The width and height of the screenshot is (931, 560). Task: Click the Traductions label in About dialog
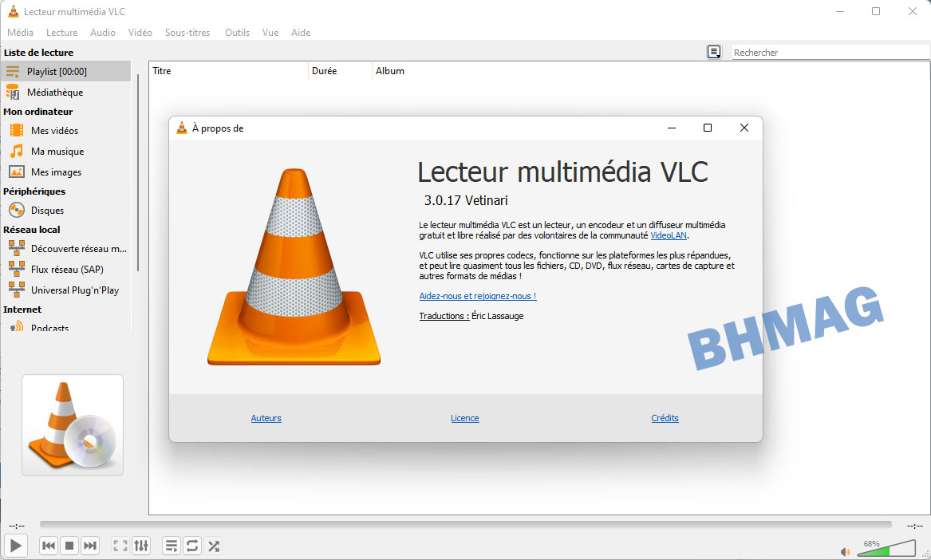click(x=444, y=316)
